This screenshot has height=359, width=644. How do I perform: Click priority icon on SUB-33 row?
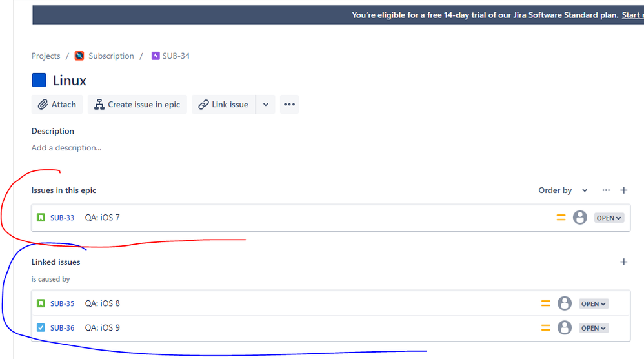[561, 218]
